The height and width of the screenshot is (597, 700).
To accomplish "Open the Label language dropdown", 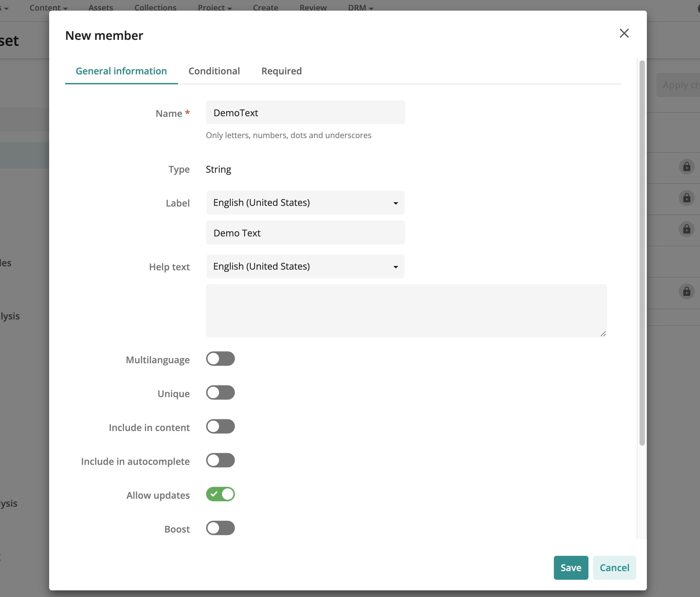I will click(x=306, y=203).
